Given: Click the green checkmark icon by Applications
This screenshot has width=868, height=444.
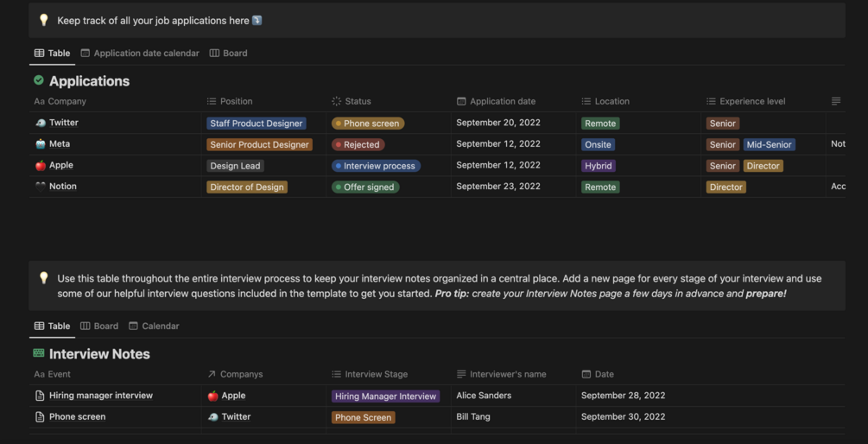Looking at the screenshot, I should [39, 80].
